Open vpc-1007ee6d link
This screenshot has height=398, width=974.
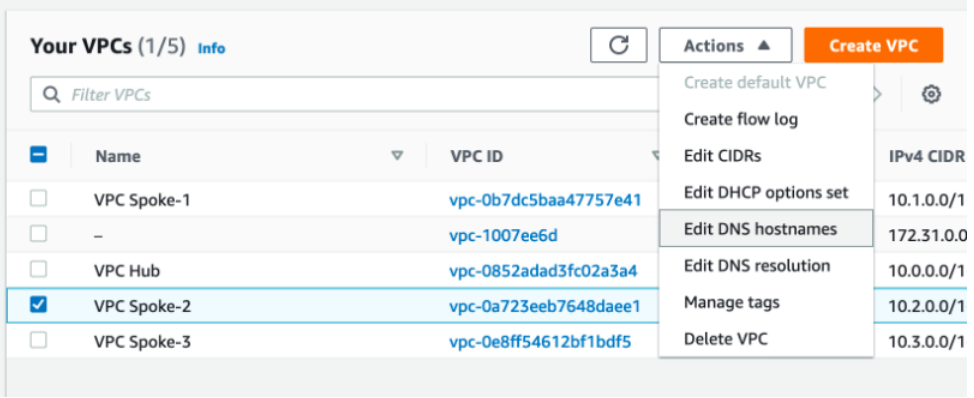503,235
